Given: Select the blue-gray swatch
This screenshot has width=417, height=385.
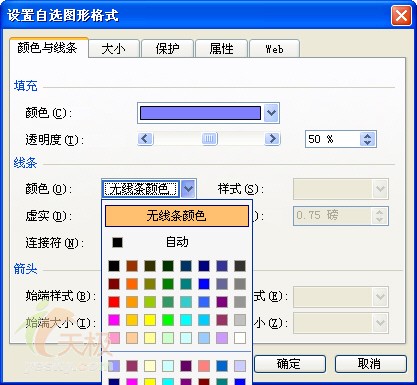Looking at the screenshot, I should pos(222,284).
